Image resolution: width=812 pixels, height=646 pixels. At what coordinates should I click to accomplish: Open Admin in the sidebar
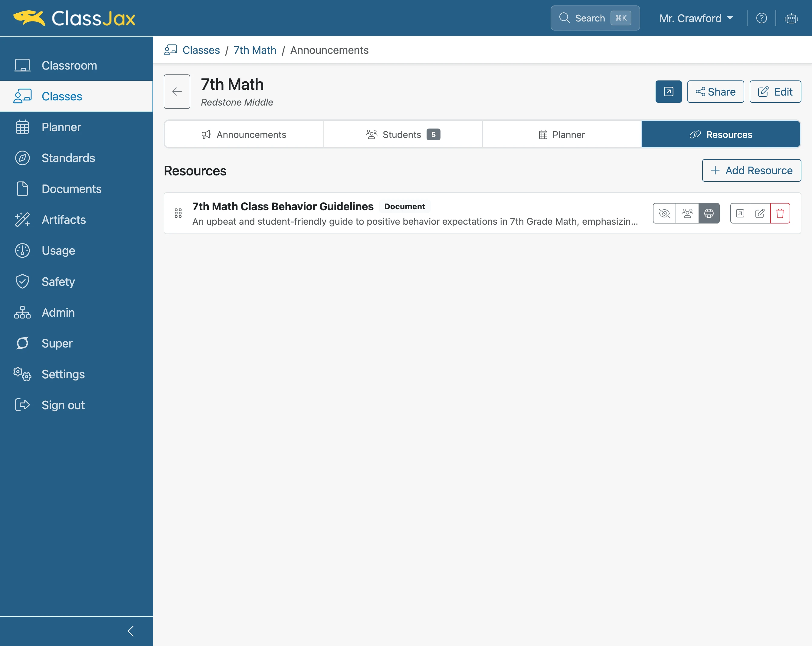[x=77, y=312]
